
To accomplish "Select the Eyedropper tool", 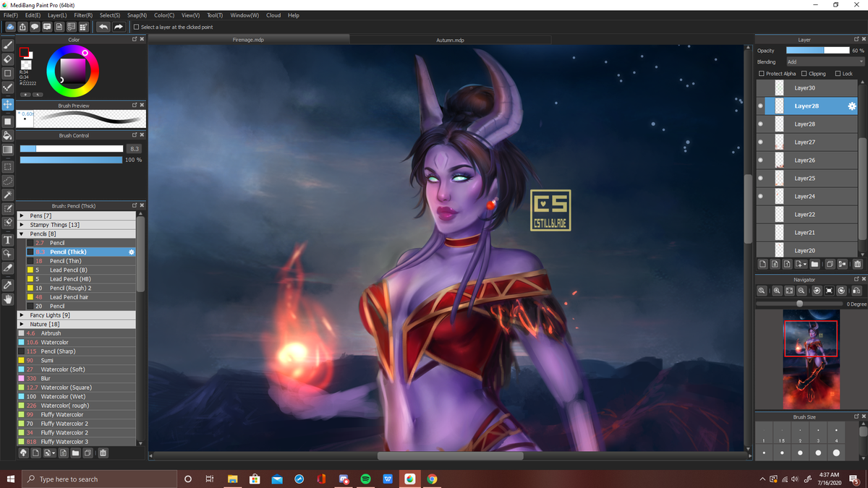I will (8, 285).
